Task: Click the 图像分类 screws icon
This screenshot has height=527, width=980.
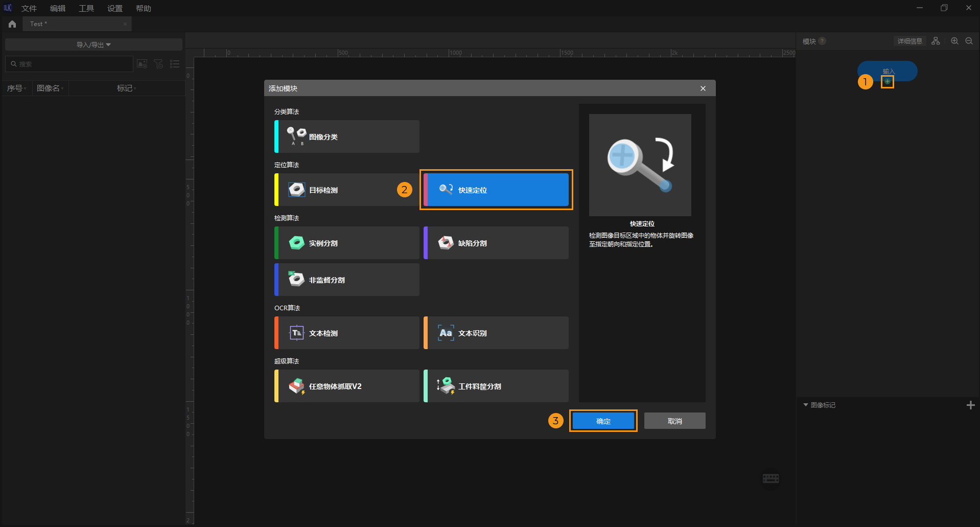Action: 296,136
